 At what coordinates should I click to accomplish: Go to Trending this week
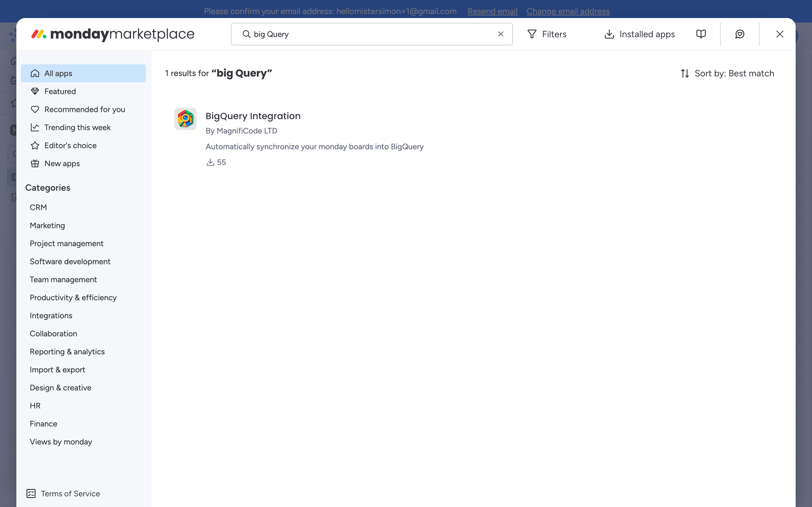(x=77, y=127)
